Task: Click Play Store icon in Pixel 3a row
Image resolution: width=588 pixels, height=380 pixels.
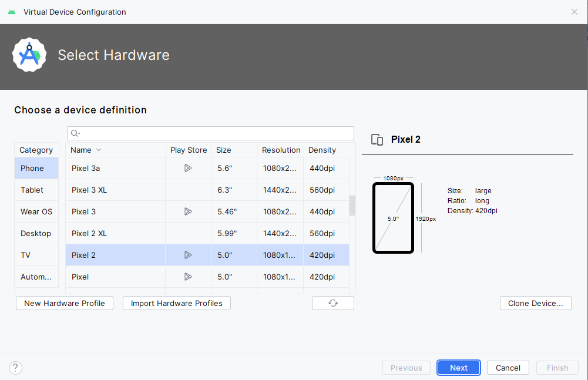Action: 188,168
